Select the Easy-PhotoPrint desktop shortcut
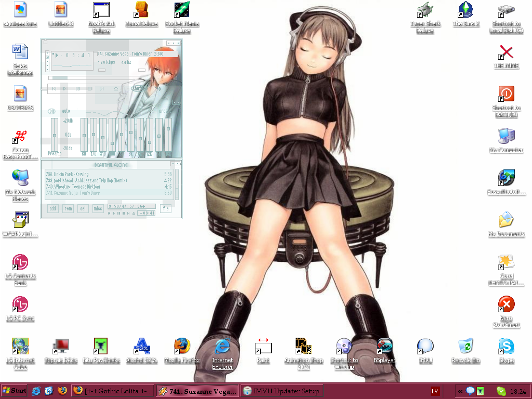The image size is (532, 399). 506,182
